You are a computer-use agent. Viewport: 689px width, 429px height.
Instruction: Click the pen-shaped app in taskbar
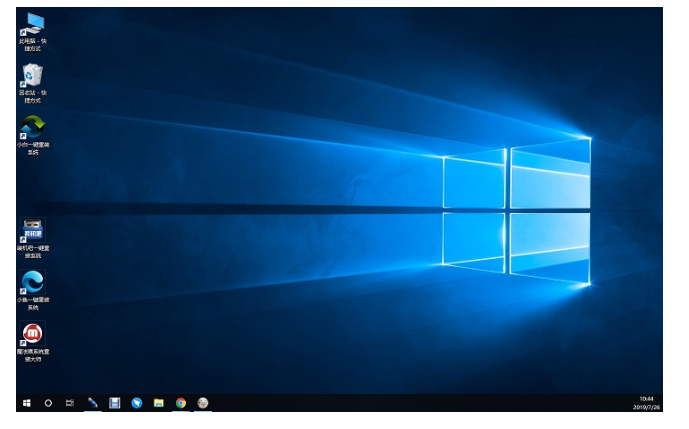92,402
